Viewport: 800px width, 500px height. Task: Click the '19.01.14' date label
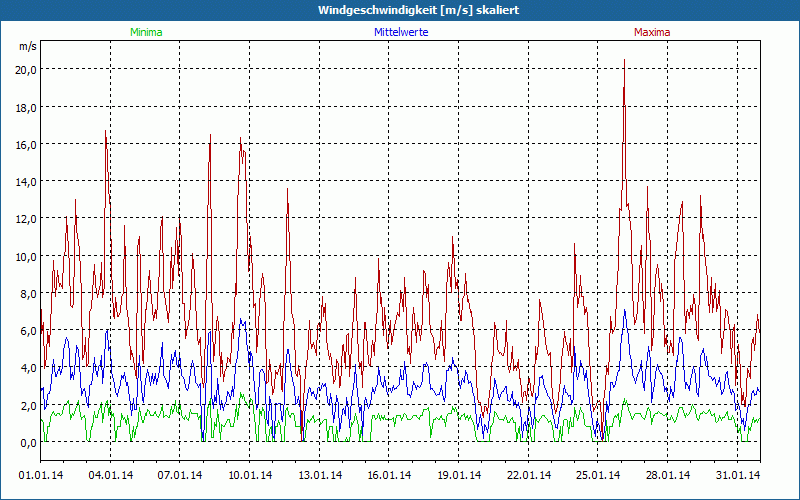click(x=459, y=475)
